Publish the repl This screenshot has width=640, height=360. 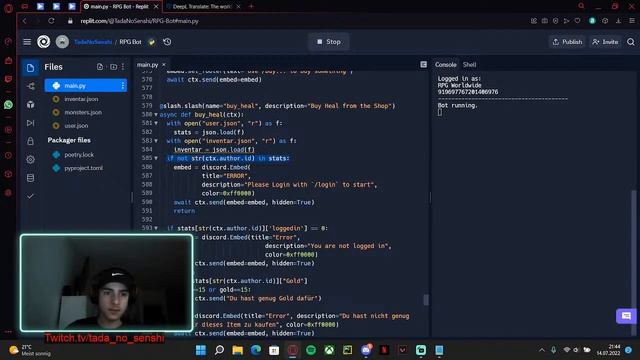coord(567,42)
